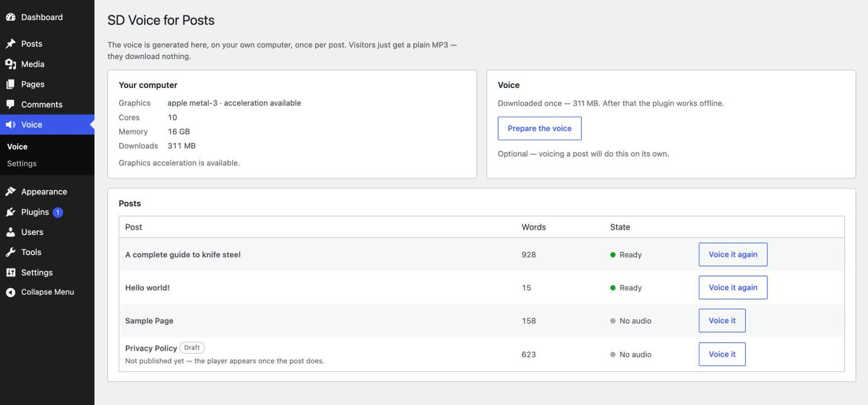Click the Memory value 16 GB
This screenshot has width=868, height=405.
179,131
